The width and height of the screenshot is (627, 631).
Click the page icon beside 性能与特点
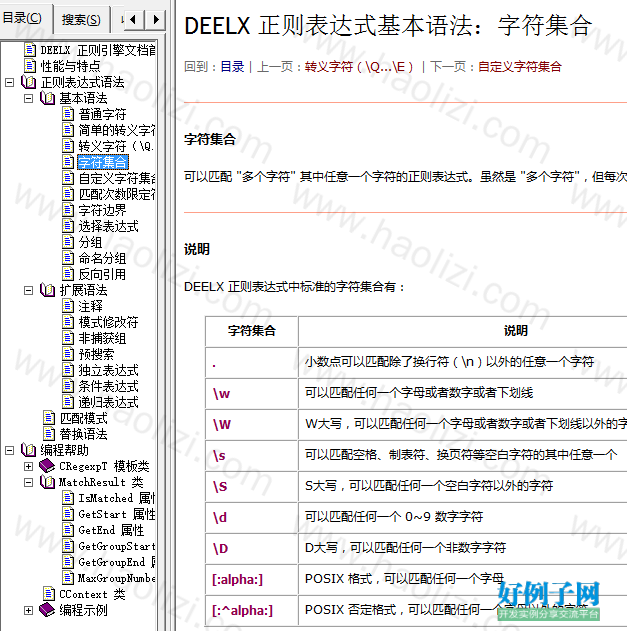click(30, 66)
